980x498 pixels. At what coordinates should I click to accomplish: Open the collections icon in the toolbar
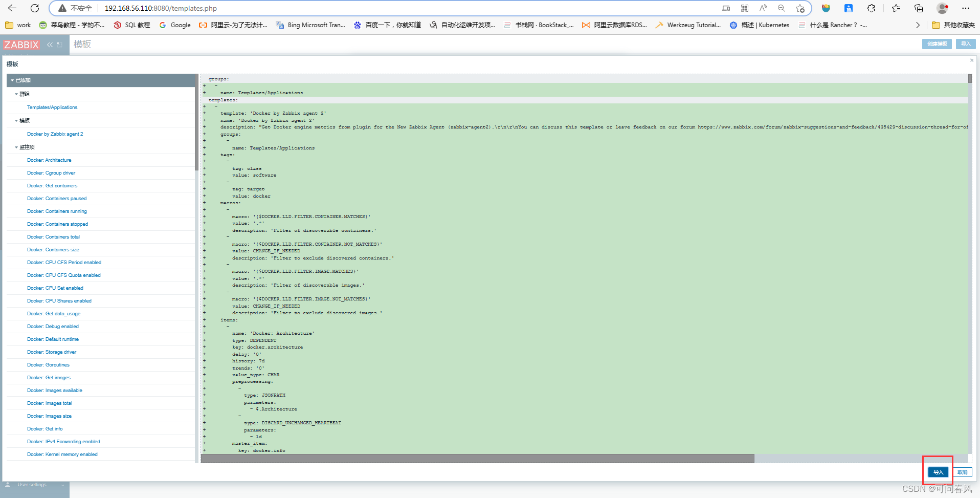(919, 8)
